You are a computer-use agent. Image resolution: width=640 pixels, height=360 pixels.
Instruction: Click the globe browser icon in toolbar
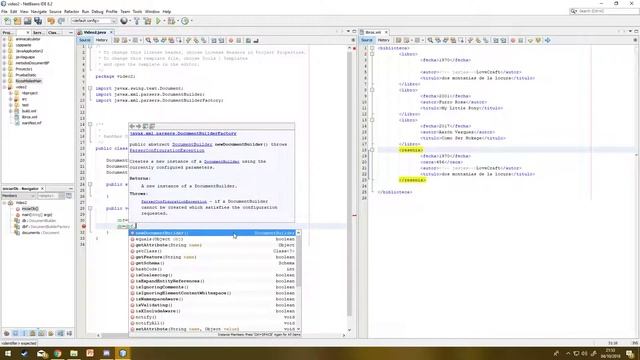(124, 21)
